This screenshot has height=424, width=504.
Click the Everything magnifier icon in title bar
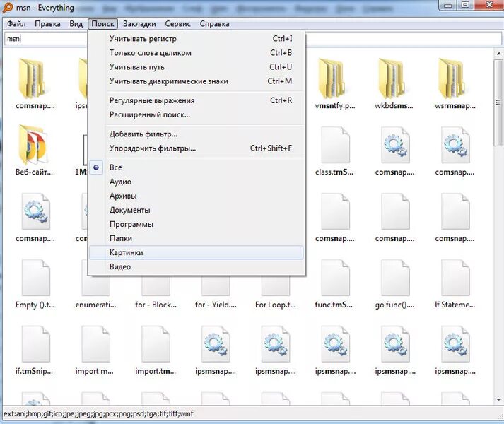pyautogui.click(x=7, y=7)
